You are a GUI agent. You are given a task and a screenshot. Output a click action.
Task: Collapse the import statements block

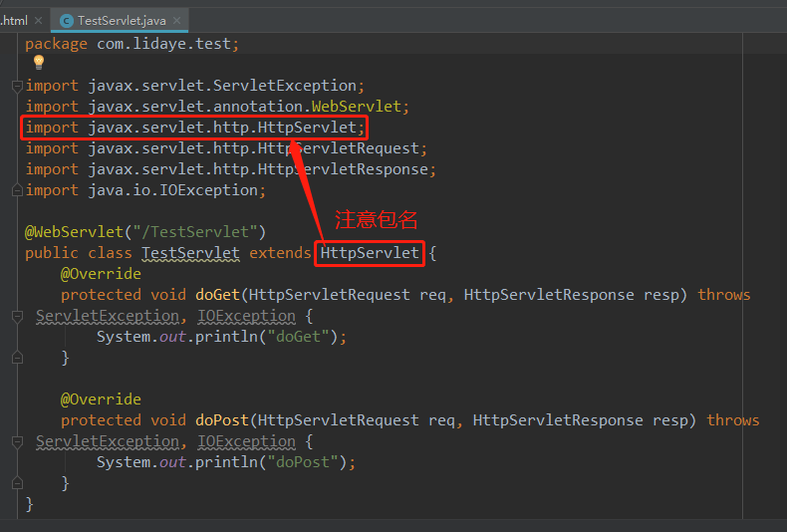[x=17, y=87]
